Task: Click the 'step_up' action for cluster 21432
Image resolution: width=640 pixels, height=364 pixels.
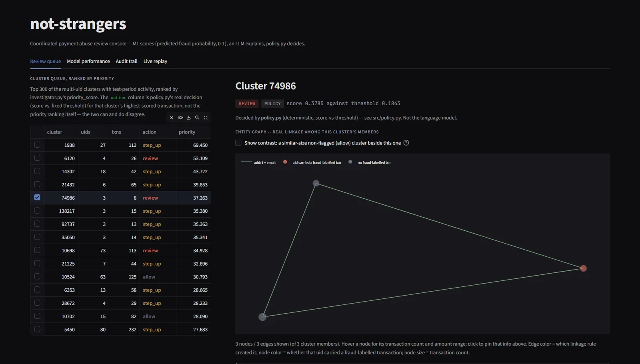Action: coord(152,185)
